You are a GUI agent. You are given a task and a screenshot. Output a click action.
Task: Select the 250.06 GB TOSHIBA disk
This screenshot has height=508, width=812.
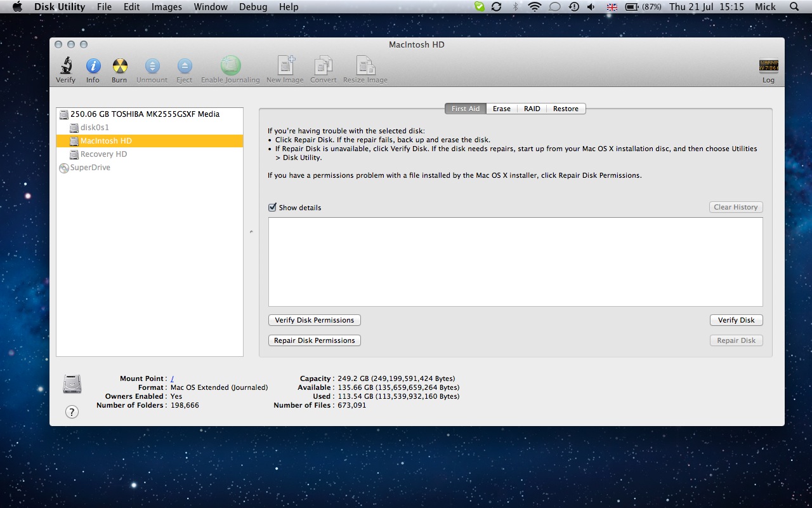pyautogui.click(x=145, y=114)
